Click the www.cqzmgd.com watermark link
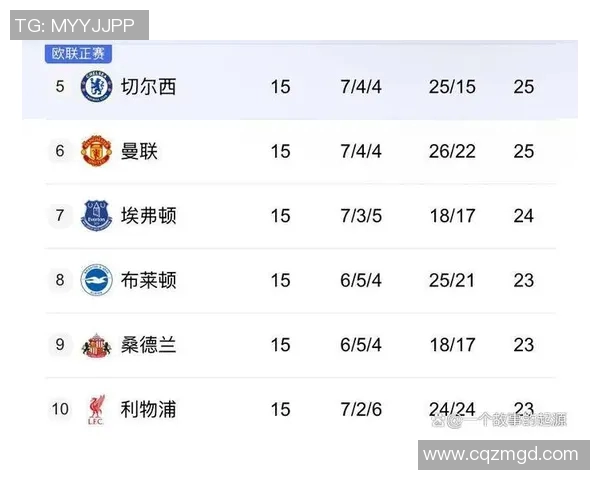The image size is (600, 480). click(501, 455)
